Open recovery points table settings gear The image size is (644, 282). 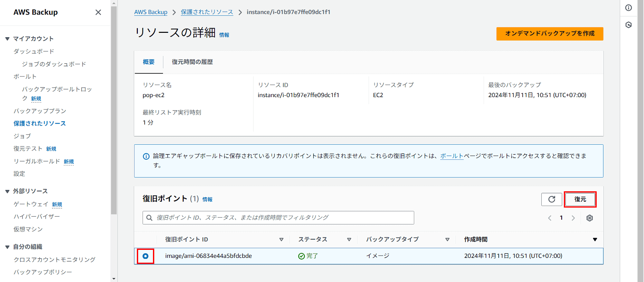(590, 218)
